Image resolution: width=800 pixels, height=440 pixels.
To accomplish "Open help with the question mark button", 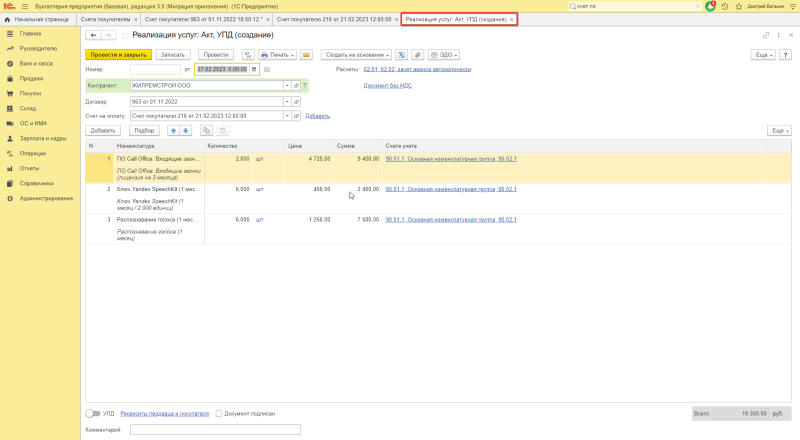I will click(785, 55).
